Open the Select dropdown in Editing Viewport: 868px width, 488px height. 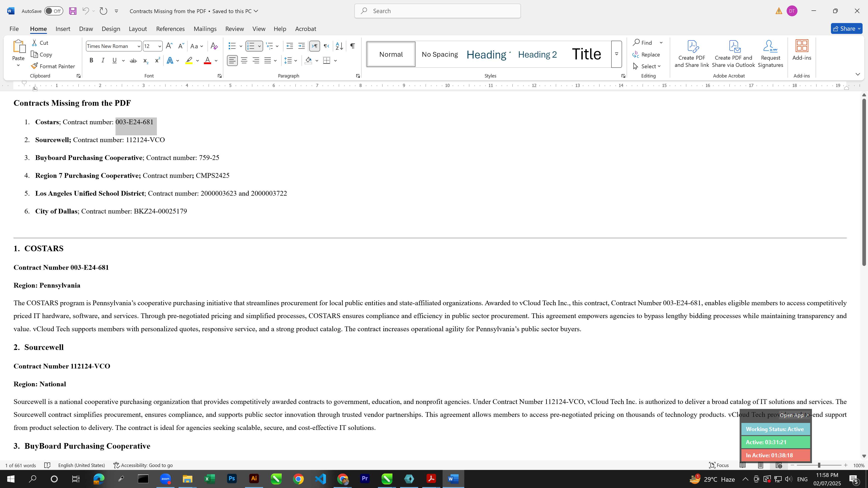pyautogui.click(x=647, y=66)
